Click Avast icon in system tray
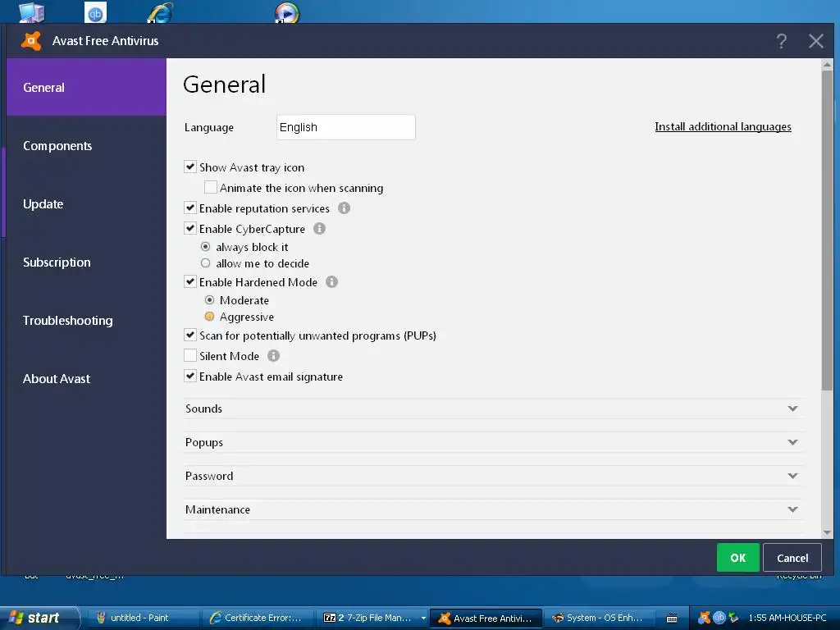Viewport: 840px width, 630px height. 704,618
